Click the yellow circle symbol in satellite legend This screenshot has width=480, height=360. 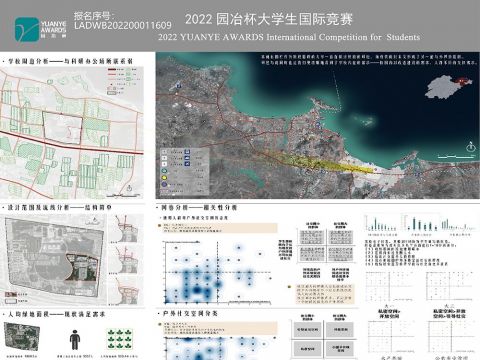pyautogui.click(x=164, y=177)
